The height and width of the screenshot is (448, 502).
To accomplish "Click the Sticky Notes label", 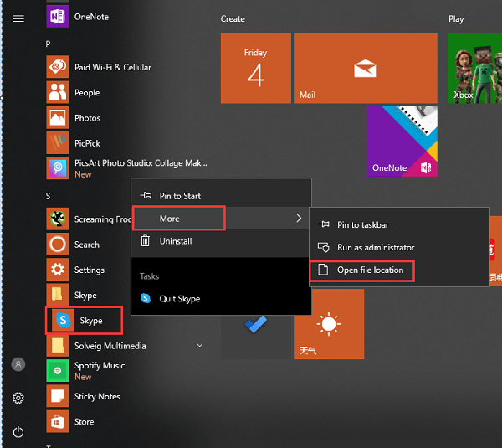I will coord(97,396).
